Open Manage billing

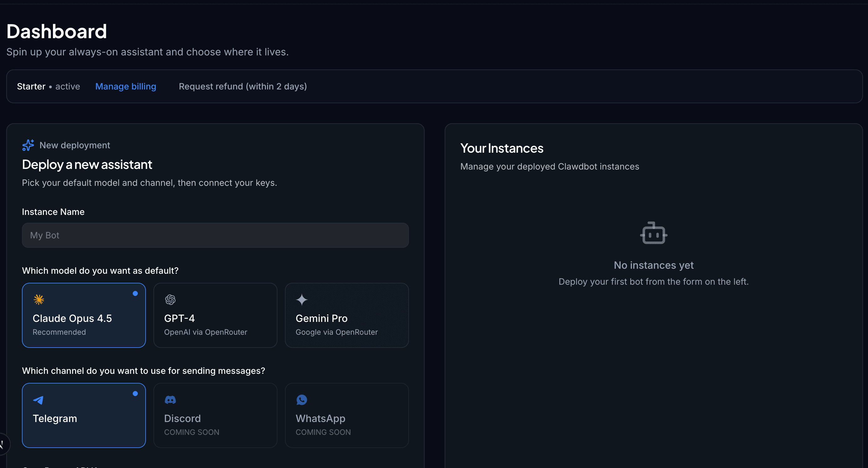pos(126,87)
